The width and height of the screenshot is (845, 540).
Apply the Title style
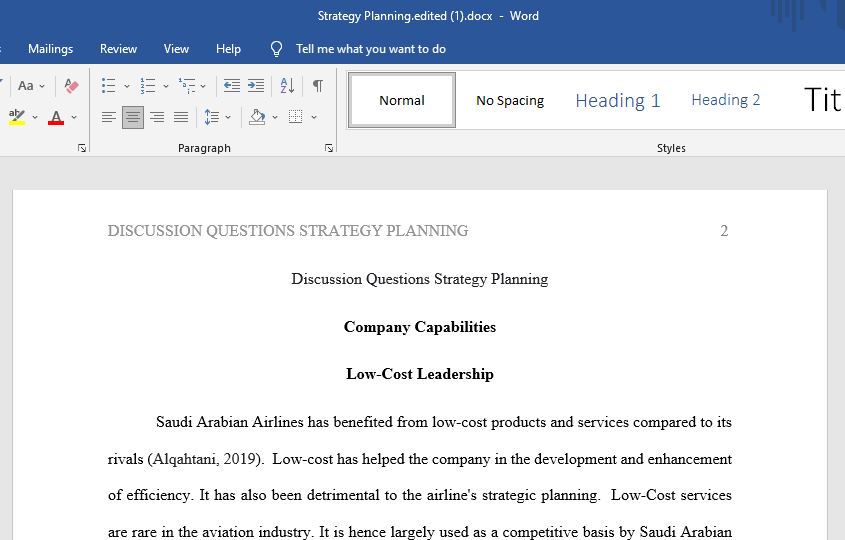(x=821, y=100)
